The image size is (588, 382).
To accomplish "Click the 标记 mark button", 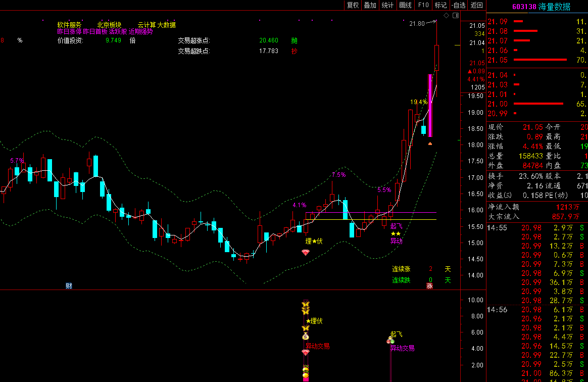I will pyautogui.click(x=440, y=5).
